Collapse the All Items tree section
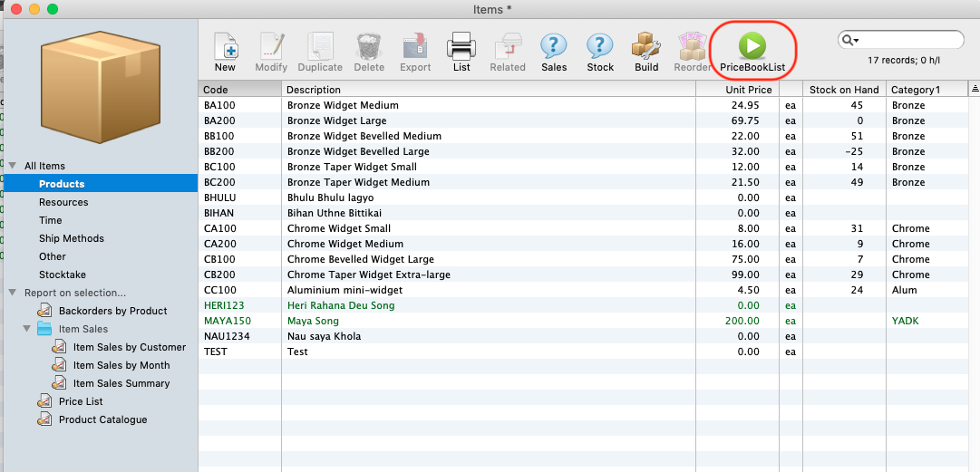Viewport: 980px width, 472px height. pos(13,166)
